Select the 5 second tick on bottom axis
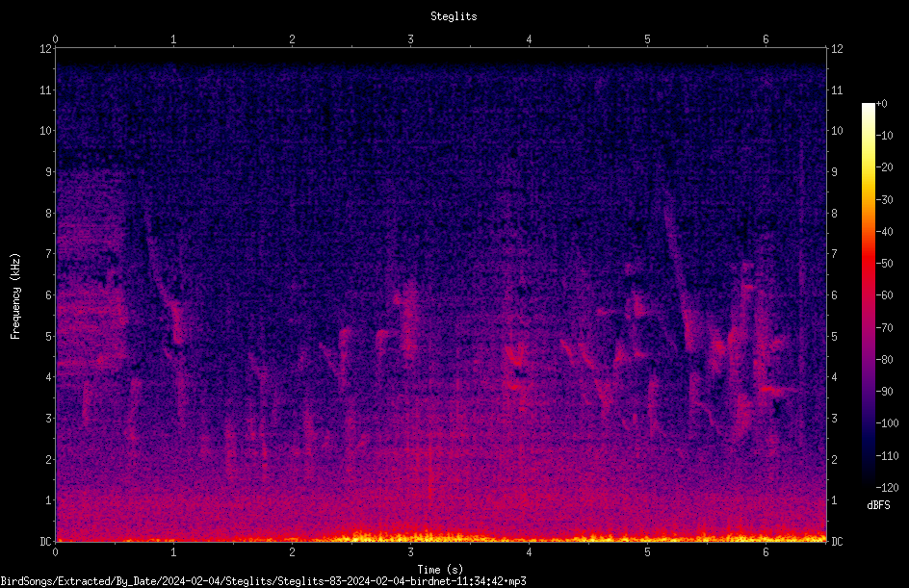The image size is (909, 588). point(647,552)
